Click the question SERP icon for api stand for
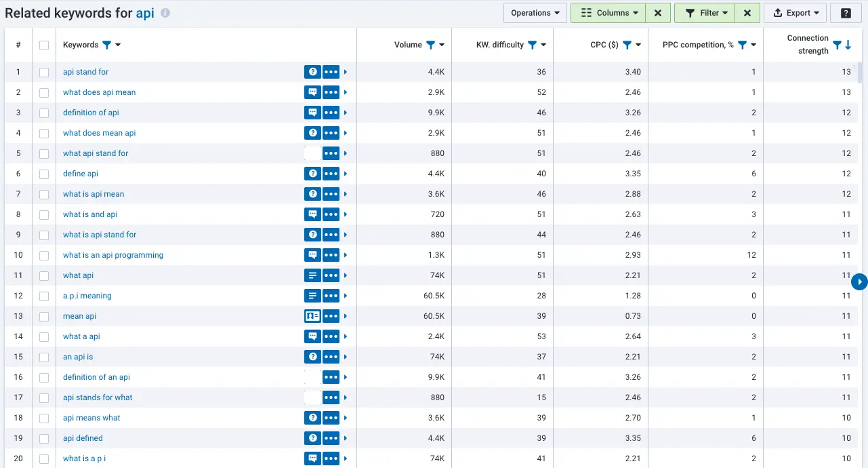This screenshot has height=468, width=868. [x=312, y=72]
